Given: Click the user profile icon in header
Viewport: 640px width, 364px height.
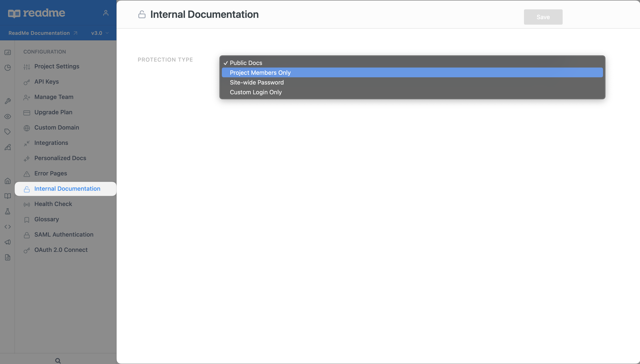Looking at the screenshot, I should point(106,13).
